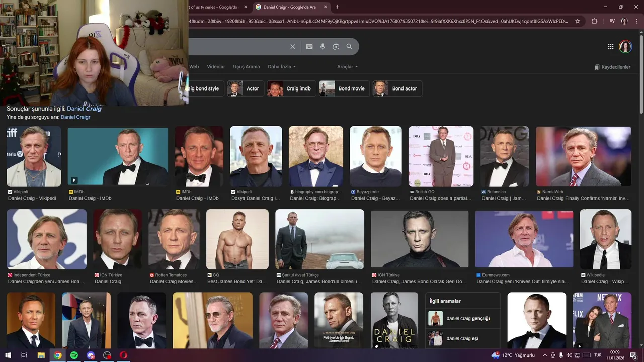Viewport: 644px width, 362px height.
Task: Open the taskbar clock showing 00:09
Action: pos(615,355)
